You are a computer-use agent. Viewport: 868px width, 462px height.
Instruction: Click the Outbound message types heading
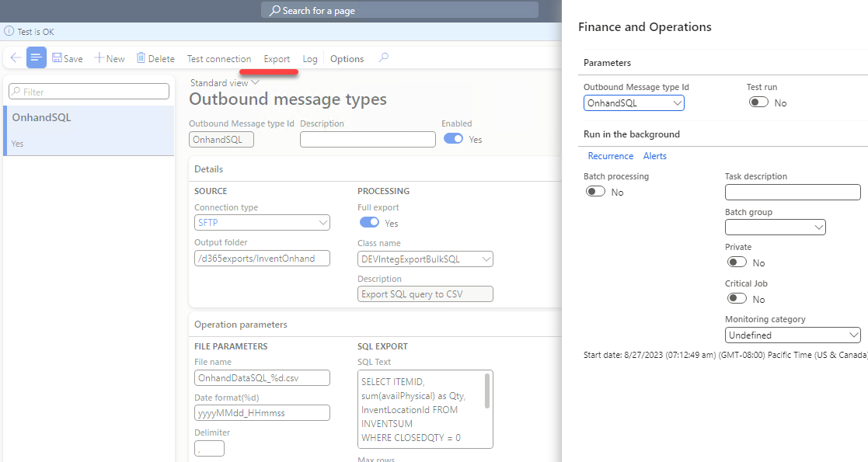tap(288, 99)
